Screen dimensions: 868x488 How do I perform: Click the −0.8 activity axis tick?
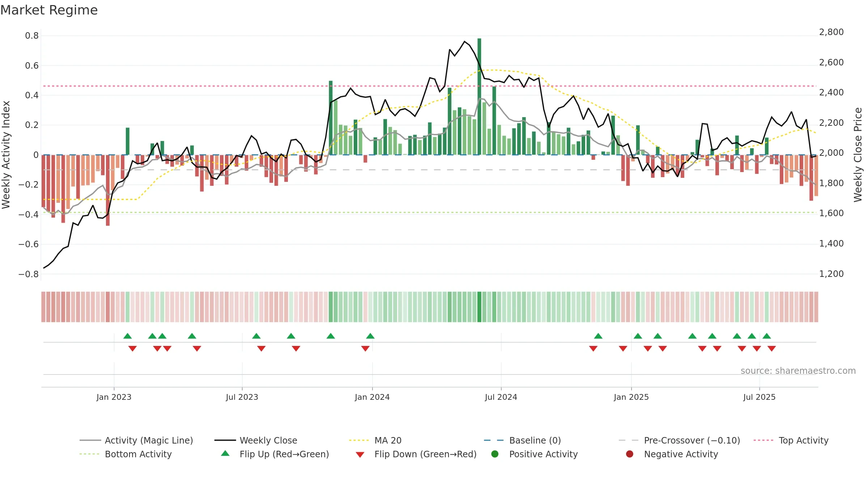pos(29,274)
